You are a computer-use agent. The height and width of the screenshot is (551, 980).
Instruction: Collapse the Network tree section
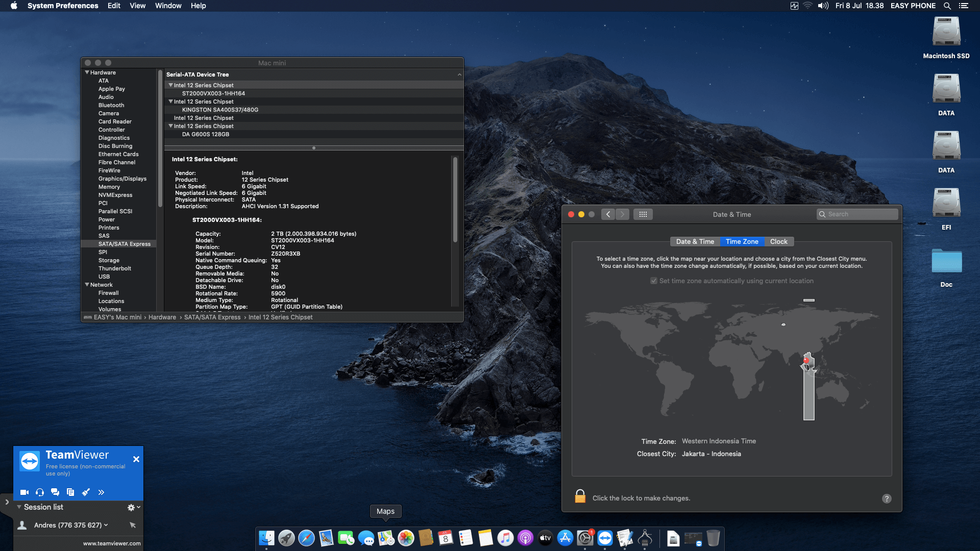pyautogui.click(x=87, y=285)
